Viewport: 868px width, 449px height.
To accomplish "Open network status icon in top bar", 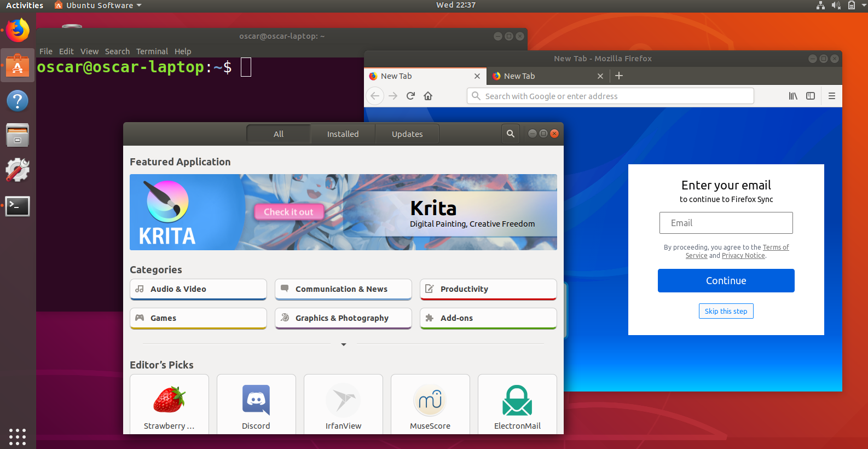I will point(820,5).
